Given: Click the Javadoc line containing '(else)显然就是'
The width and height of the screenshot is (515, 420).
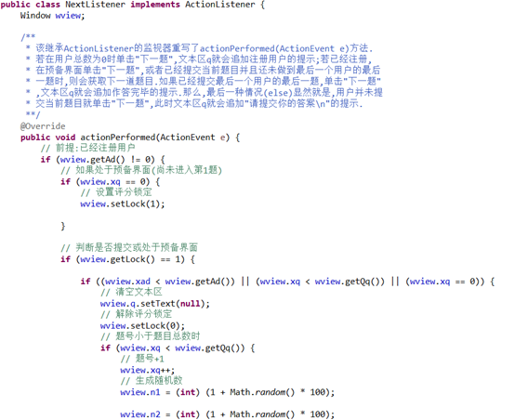Looking at the screenshot, I should pos(204,93).
